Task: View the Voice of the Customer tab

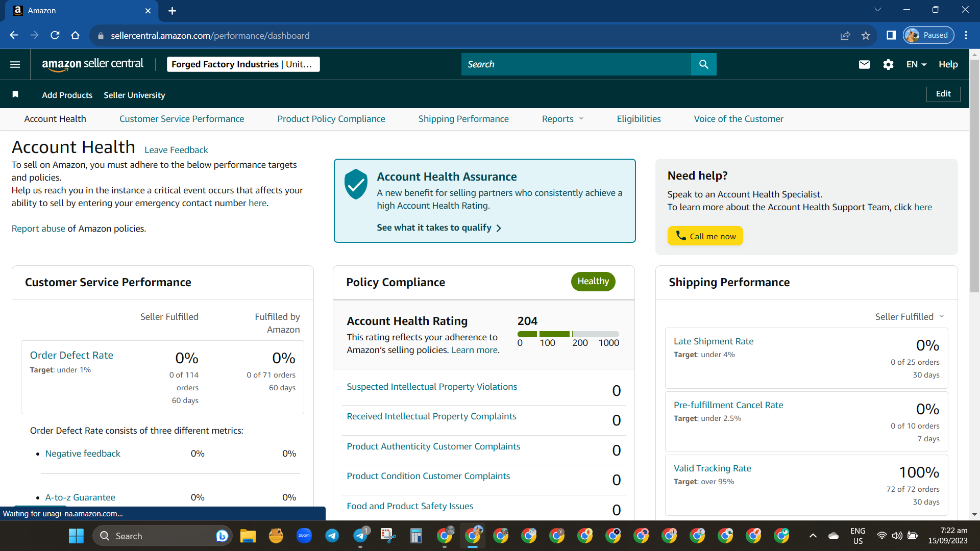Action: click(x=739, y=119)
